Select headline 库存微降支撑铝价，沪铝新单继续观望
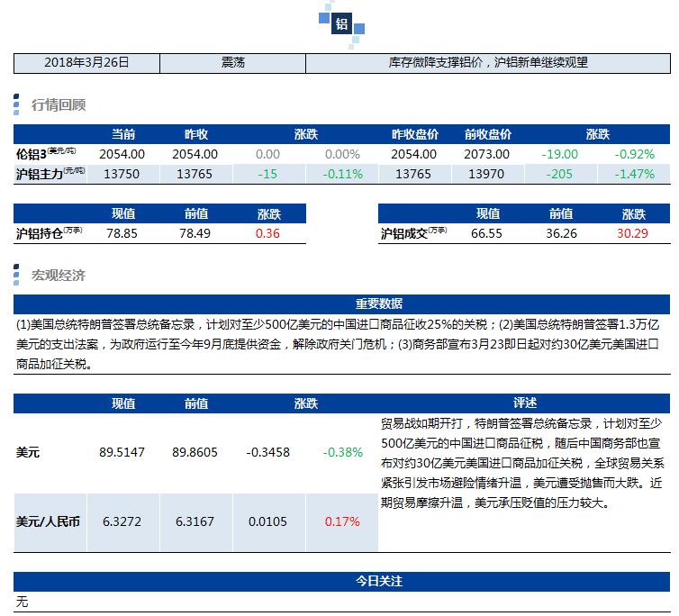 488,63
